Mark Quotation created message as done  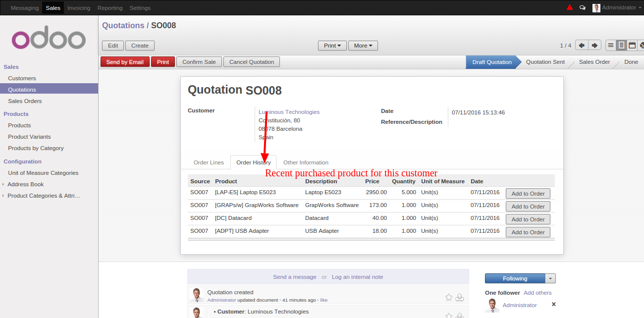(x=460, y=297)
